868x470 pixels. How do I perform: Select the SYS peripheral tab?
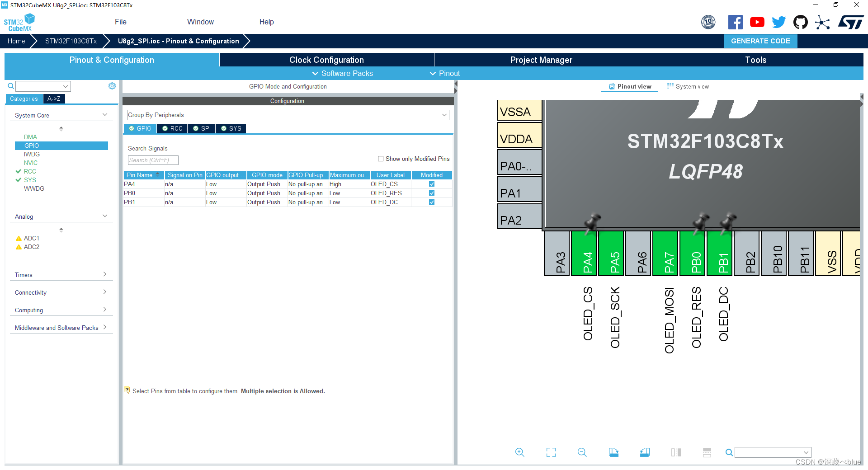[231, 128]
